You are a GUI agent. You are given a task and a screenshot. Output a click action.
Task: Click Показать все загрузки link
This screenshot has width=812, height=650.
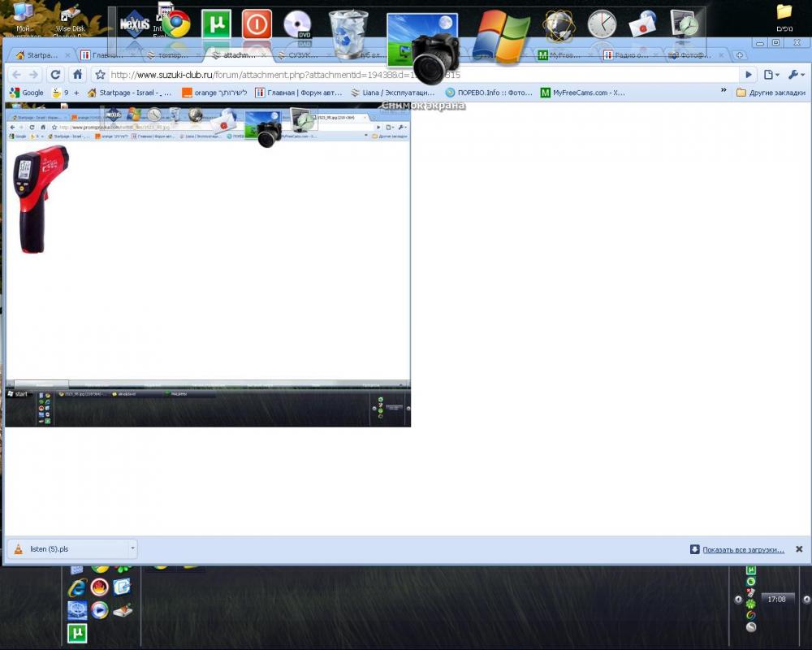point(743,549)
